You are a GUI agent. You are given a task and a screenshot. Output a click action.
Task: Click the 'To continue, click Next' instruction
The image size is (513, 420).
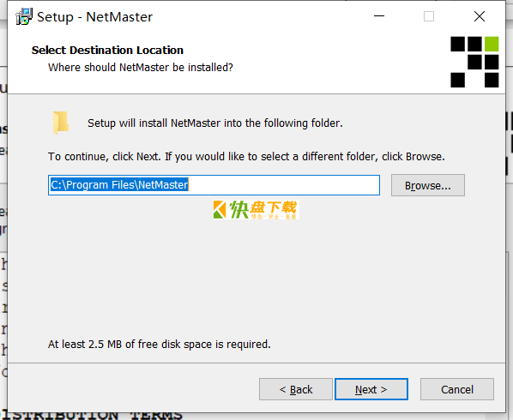point(246,157)
